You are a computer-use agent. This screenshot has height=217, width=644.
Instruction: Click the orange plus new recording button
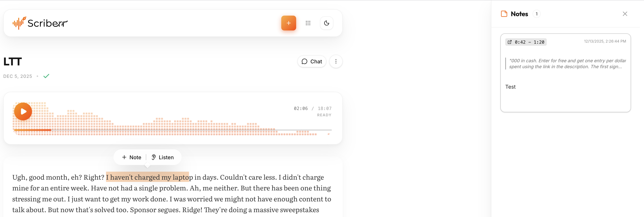(x=289, y=23)
